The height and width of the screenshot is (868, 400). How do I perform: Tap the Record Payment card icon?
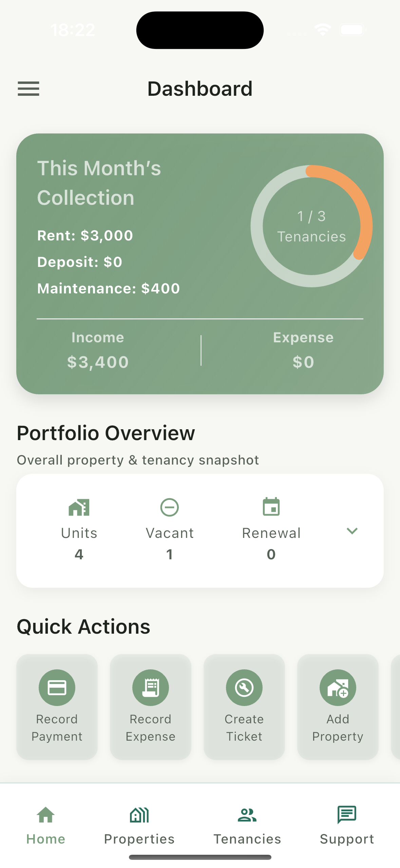[57, 687]
